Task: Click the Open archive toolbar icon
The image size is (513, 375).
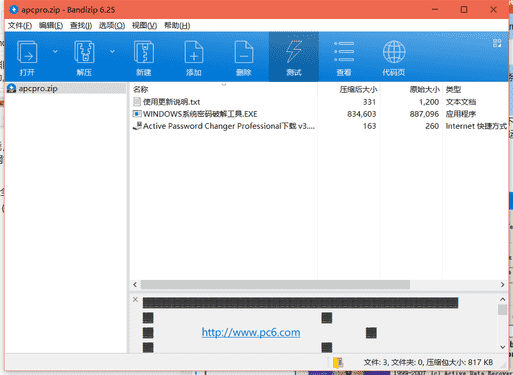Action: [x=27, y=52]
